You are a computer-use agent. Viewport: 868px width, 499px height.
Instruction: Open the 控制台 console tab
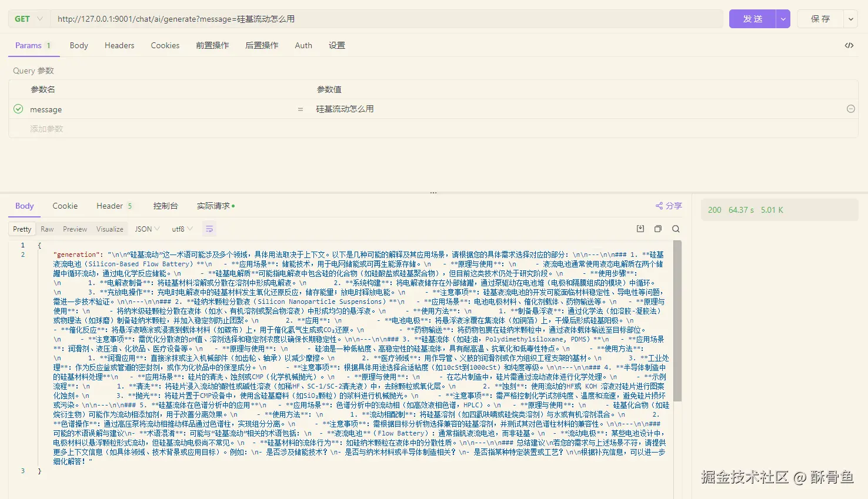(165, 206)
